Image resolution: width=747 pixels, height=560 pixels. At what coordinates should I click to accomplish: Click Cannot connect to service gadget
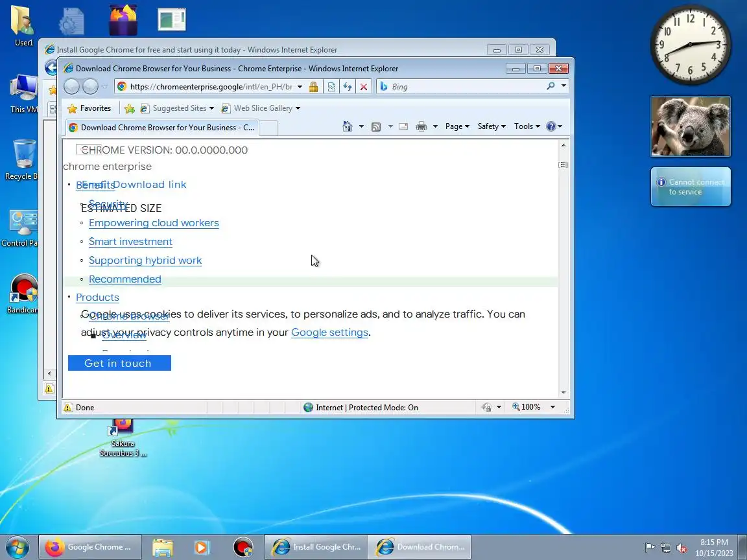[691, 187]
